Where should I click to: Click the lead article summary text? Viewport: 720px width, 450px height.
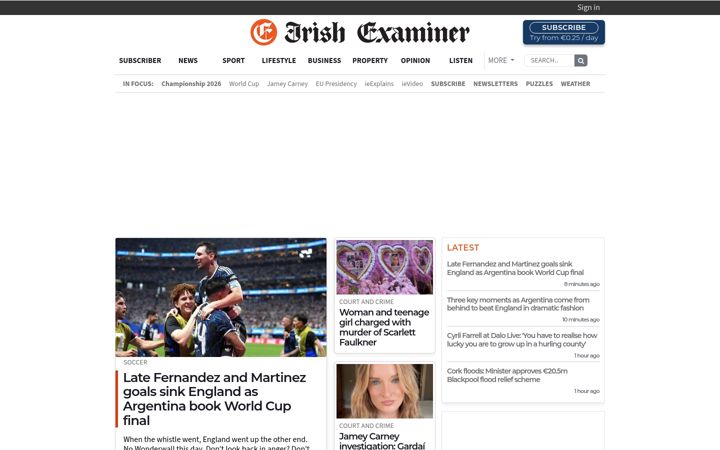216,443
